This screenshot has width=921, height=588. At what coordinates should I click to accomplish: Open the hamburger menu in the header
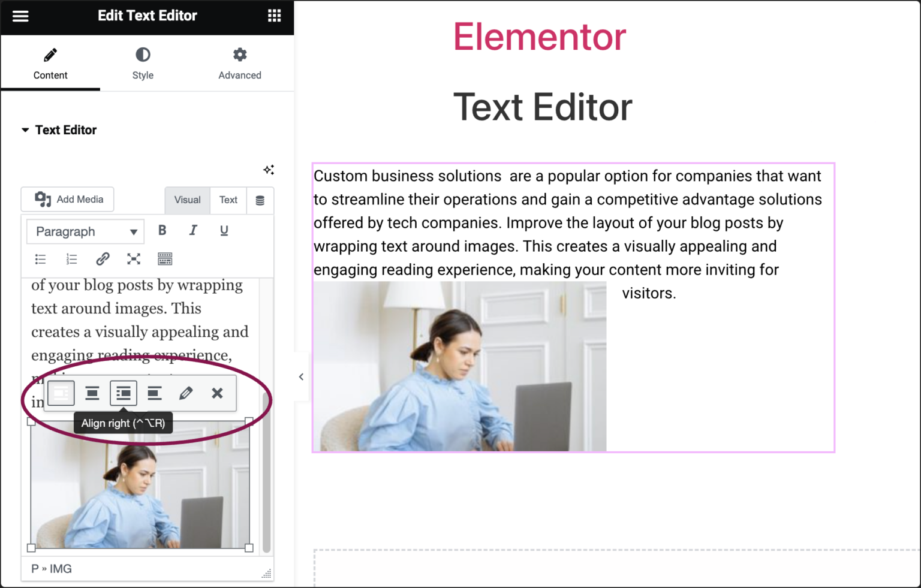pyautogui.click(x=20, y=16)
